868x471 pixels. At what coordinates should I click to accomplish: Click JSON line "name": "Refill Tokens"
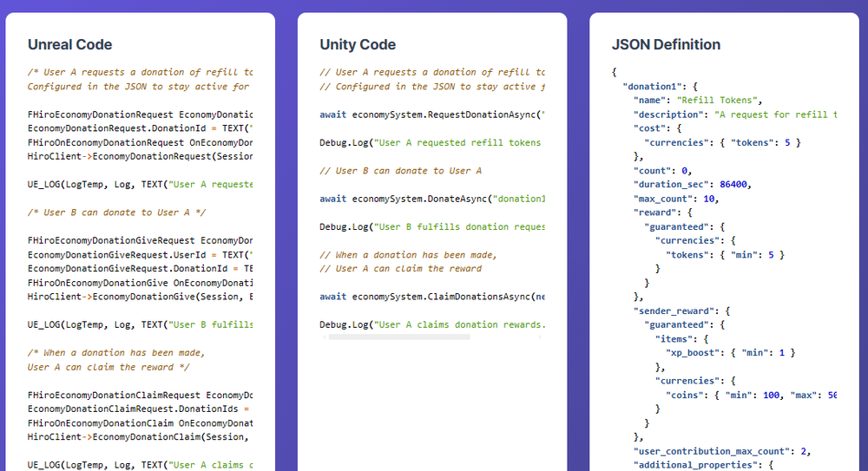698,100
